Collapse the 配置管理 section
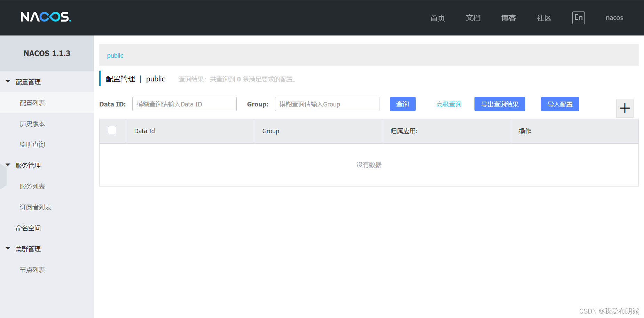This screenshot has width=644, height=318. 8,81
